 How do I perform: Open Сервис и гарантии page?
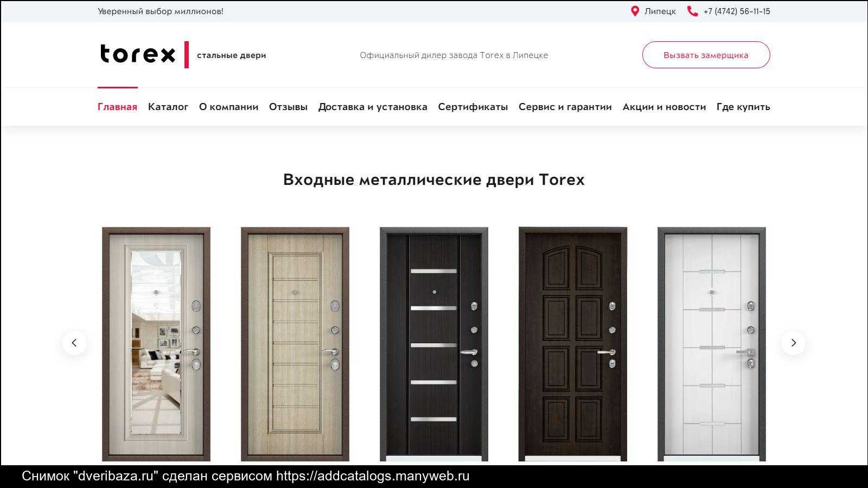tap(565, 107)
